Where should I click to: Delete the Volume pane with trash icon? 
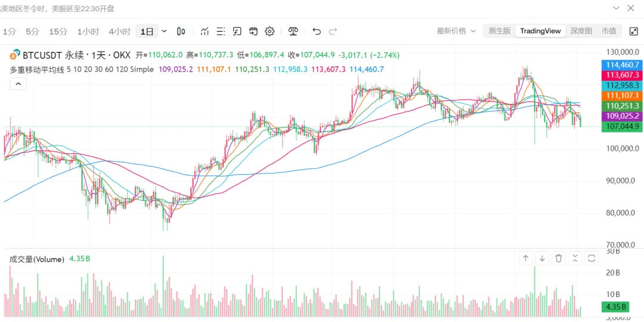point(559,258)
